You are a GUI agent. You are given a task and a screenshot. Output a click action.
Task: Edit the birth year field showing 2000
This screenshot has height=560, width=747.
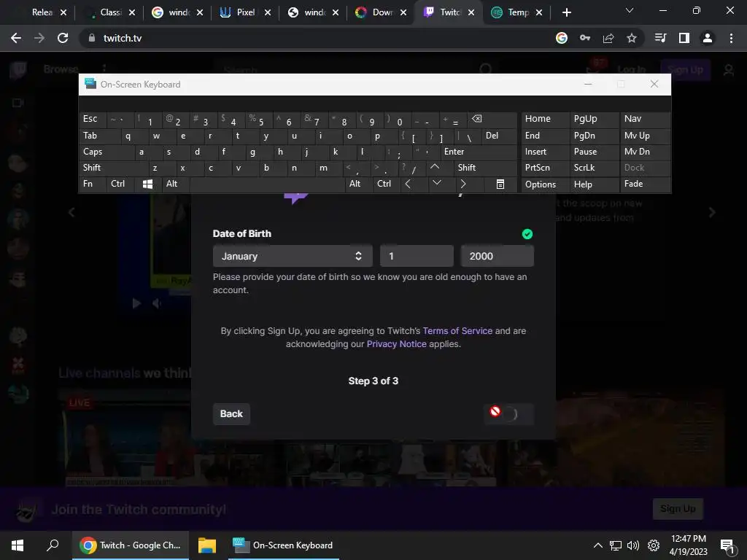point(497,256)
